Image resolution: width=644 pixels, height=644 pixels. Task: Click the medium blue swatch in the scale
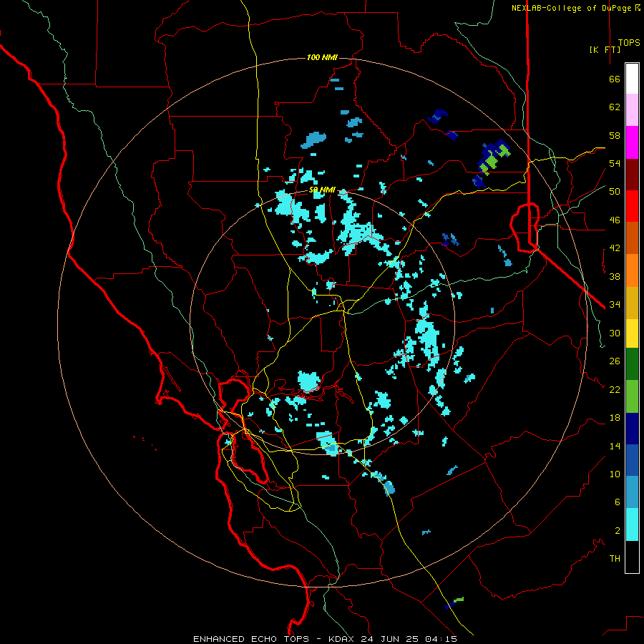coord(632,460)
